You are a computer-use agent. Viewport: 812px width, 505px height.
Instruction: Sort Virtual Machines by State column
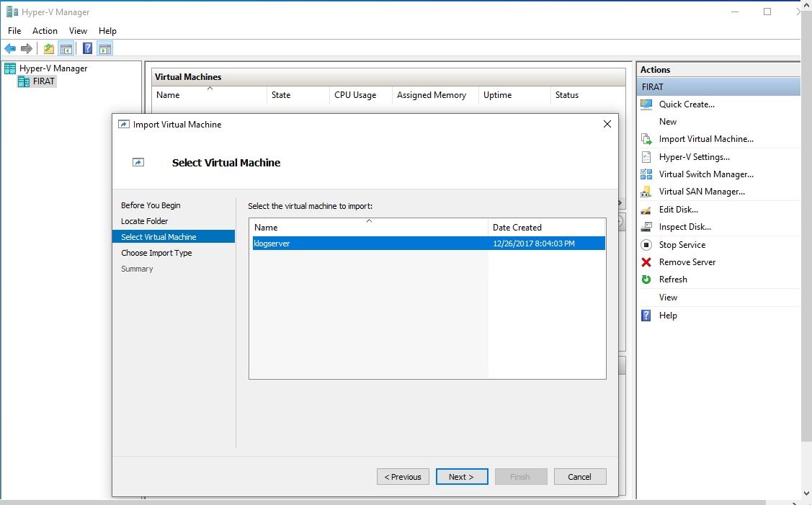click(x=298, y=95)
